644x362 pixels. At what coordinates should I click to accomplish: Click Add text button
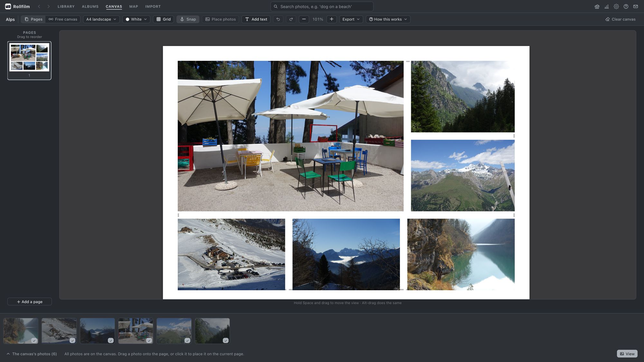[x=256, y=19]
